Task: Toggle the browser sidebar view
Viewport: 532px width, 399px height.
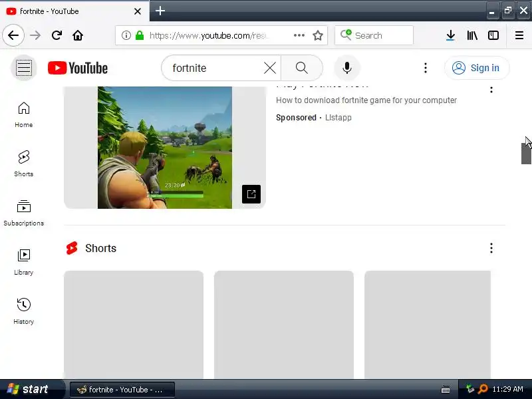Action: click(493, 35)
